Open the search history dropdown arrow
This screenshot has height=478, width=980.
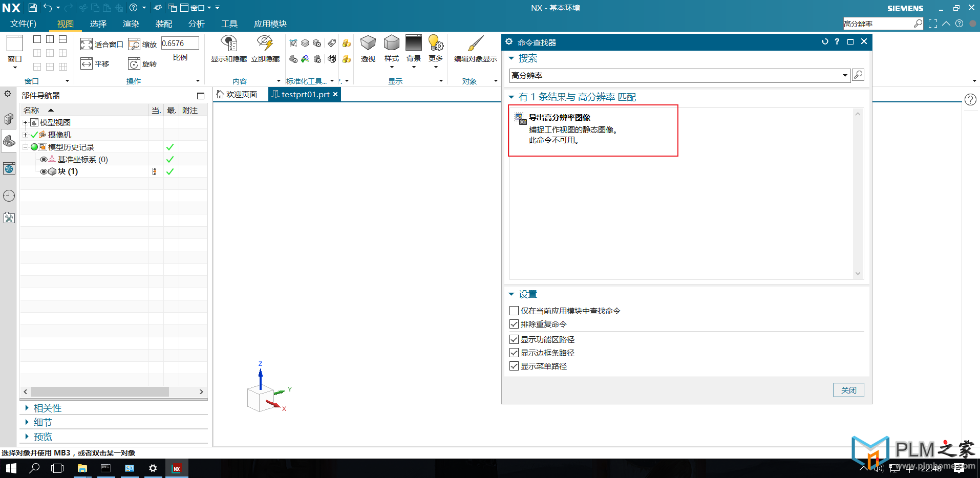[845, 76]
